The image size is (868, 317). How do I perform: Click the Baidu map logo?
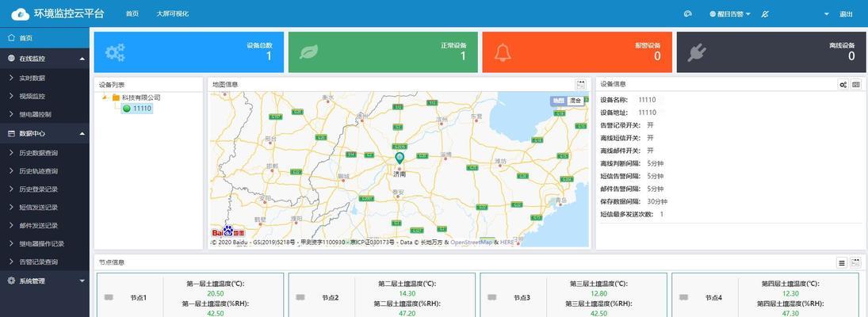228,231
